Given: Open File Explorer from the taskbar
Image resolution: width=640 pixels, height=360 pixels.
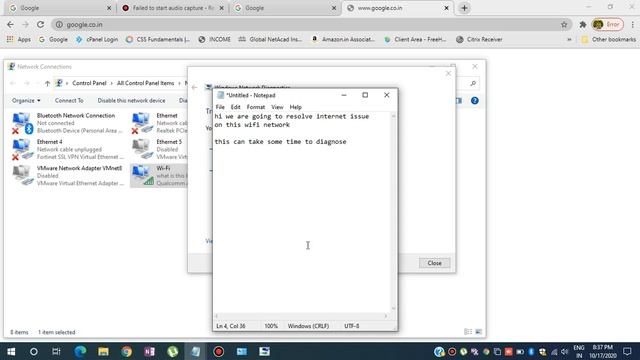Looking at the screenshot, I should pos(103,351).
